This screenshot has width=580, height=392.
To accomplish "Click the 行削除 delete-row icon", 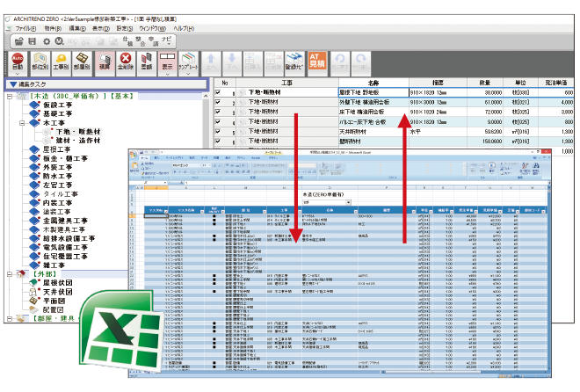I will 273,62.
